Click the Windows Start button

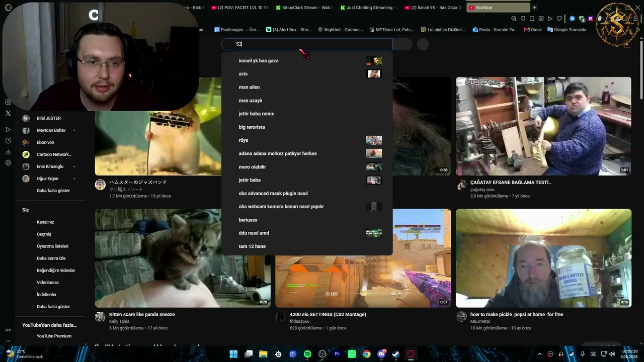(x=233, y=354)
